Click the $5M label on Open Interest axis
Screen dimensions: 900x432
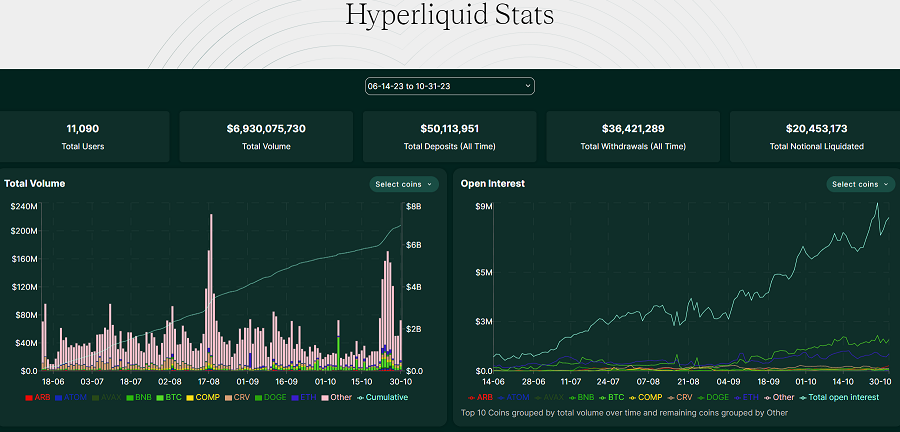pyautogui.click(x=483, y=272)
